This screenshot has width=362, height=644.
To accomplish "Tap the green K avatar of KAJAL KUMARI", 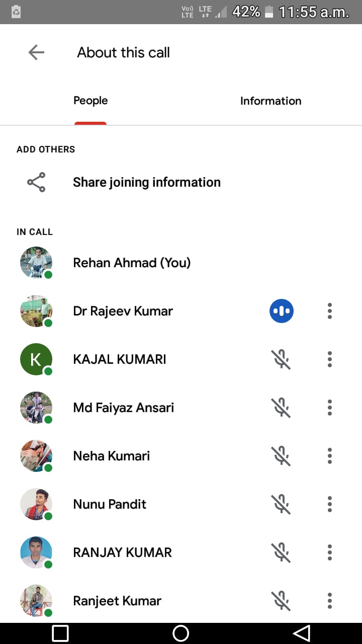I will point(36,359).
